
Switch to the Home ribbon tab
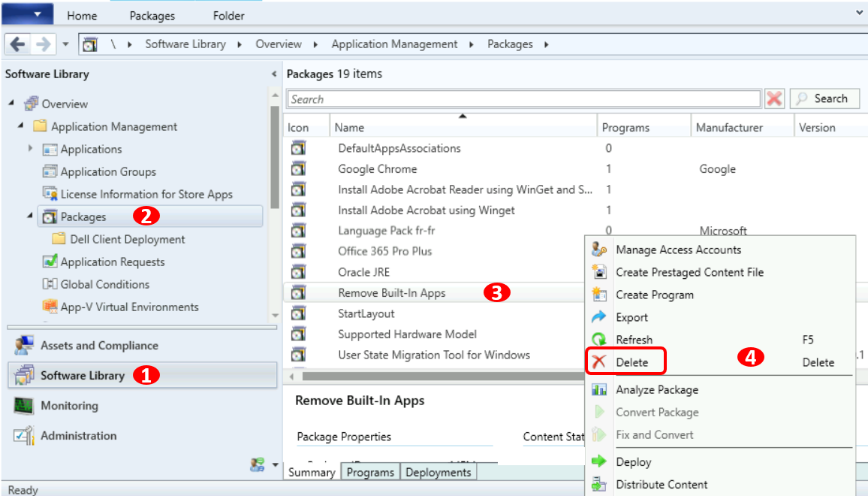point(81,14)
